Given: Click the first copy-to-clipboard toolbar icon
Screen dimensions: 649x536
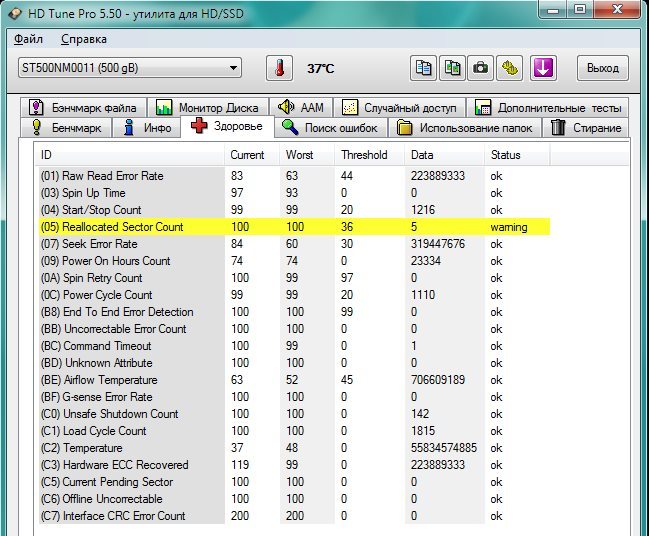Looking at the screenshot, I should pyautogui.click(x=425, y=68).
